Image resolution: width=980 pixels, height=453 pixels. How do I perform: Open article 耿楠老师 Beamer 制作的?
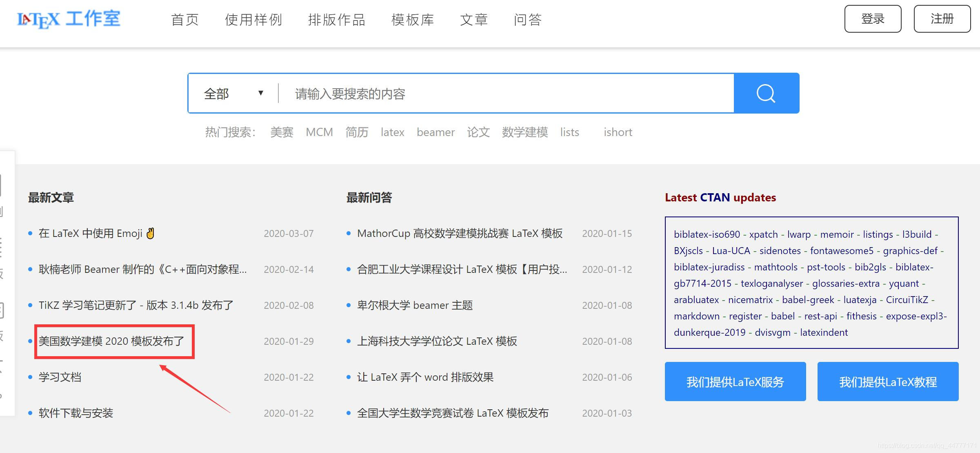pyautogui.click(x=142, y=269)
